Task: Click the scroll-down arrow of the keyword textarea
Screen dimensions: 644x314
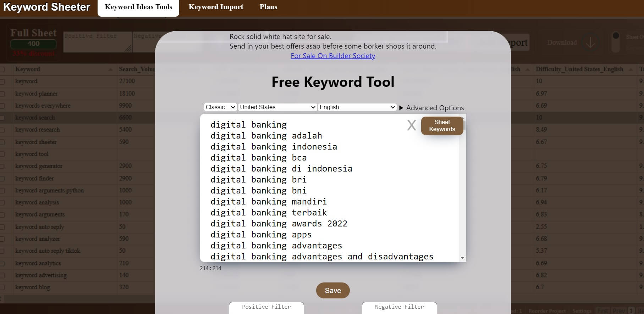Action: (462, 258)
